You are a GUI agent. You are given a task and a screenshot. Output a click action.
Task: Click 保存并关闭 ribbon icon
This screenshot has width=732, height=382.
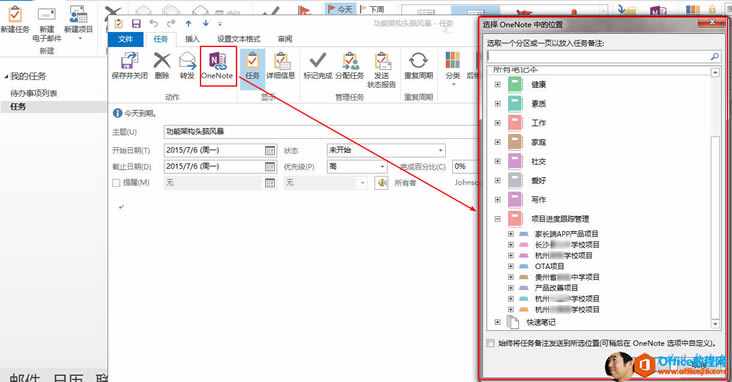click(129, 61)
